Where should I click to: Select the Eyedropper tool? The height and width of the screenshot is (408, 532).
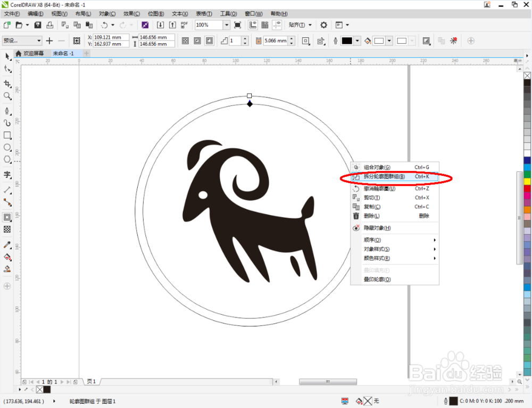tap(7, 244)
